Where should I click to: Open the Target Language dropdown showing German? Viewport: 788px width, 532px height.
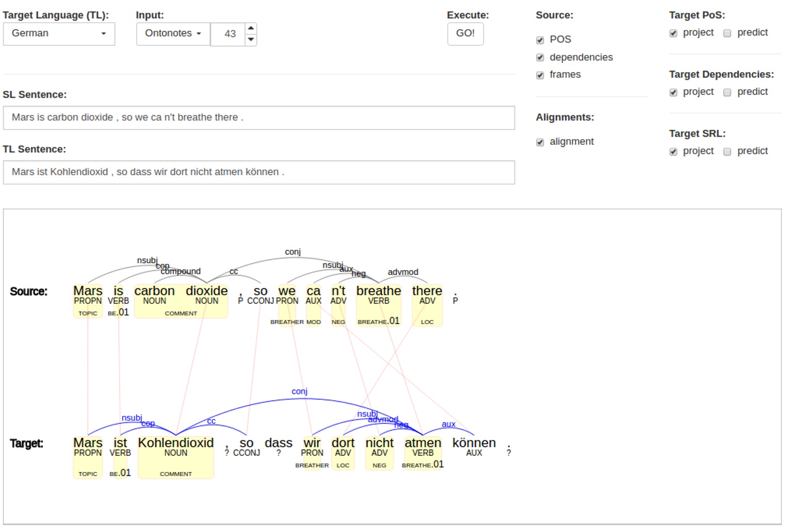[58, 33]
